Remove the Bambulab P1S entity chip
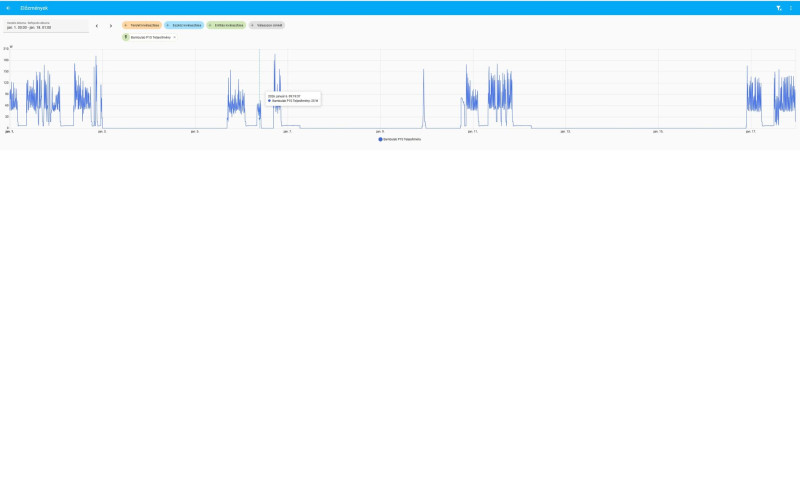 tap(174, 37)
